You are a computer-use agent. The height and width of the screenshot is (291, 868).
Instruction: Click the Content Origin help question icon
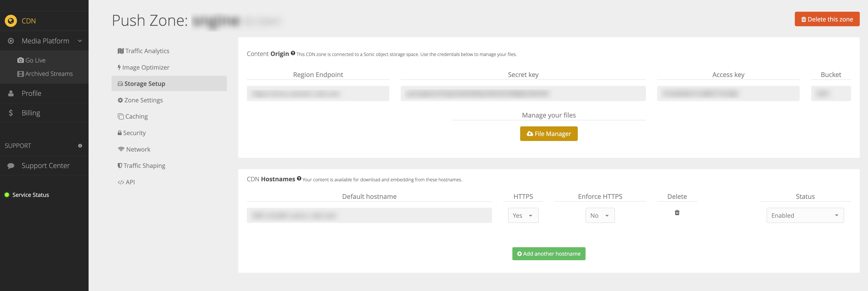tap(293, 53)
